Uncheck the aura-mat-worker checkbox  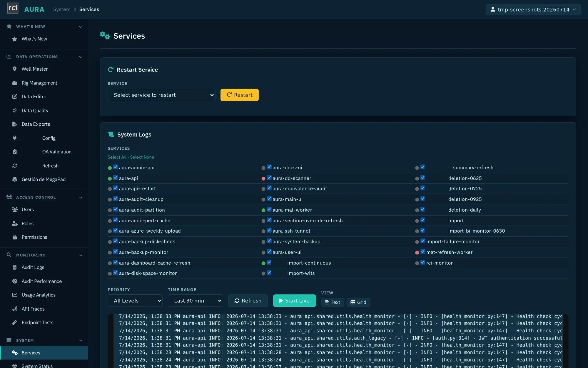(269, 210)
